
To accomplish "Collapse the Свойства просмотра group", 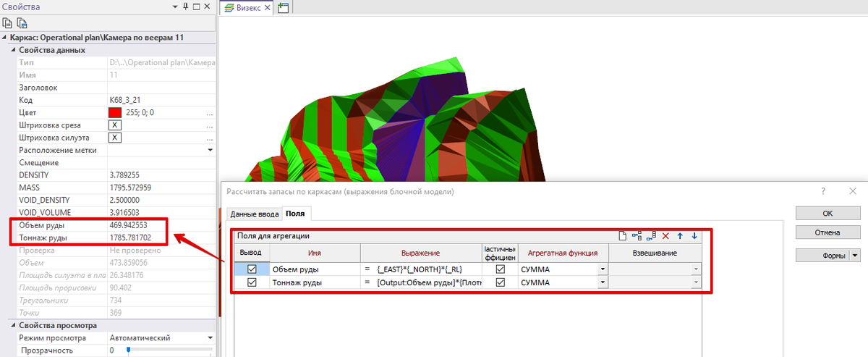I will 12,324.
